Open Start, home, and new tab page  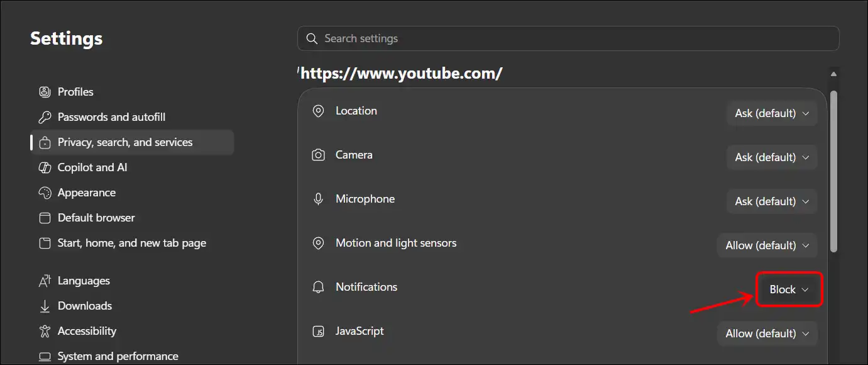point(132,243)
